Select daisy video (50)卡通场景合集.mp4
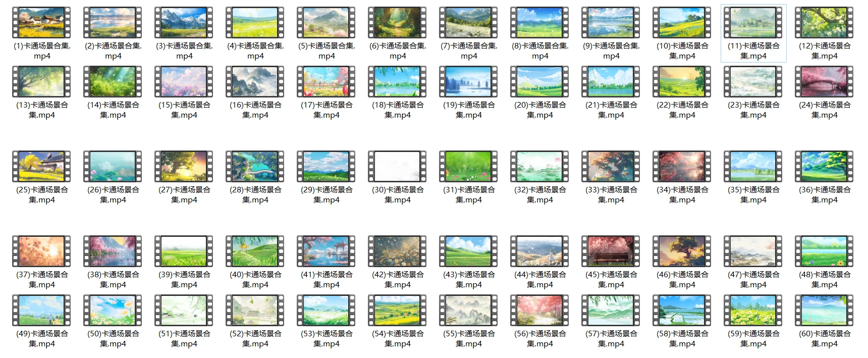Screen dimensions: 868x358 [x=113, y=310]
